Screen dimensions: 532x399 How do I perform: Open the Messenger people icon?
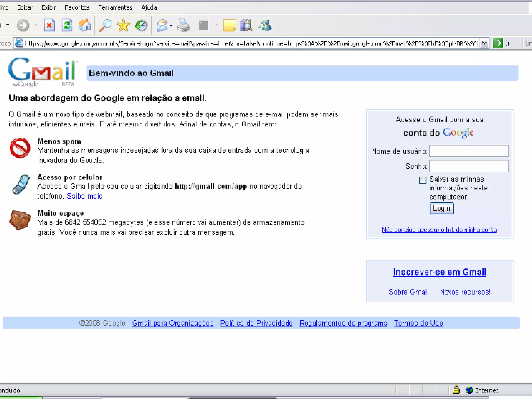pos(265,25)
